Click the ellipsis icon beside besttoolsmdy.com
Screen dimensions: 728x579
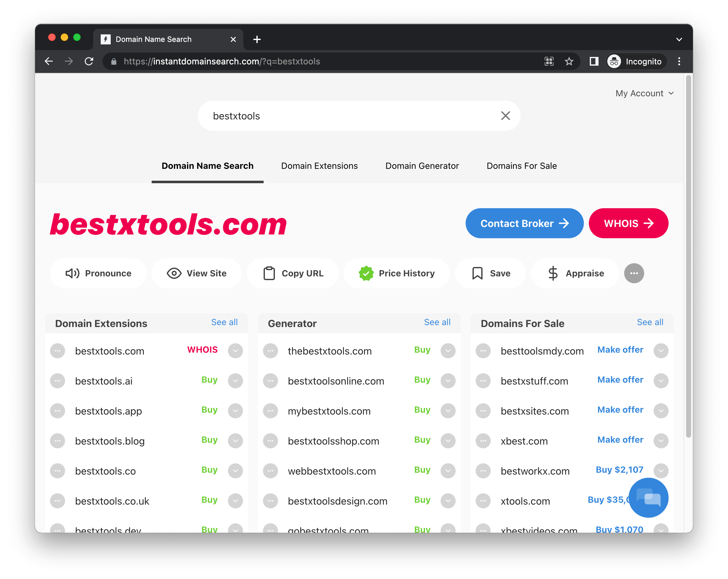[x=483, y=351]
